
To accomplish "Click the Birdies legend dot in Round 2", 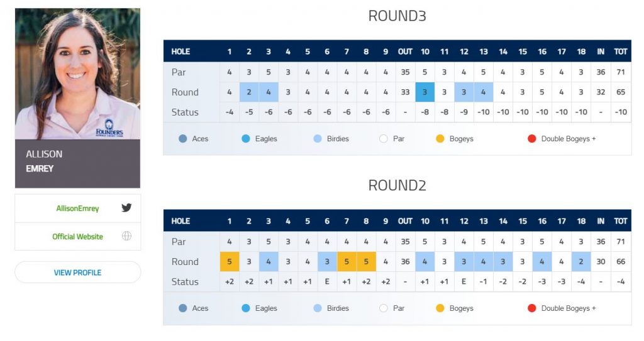I will point(318,308).
